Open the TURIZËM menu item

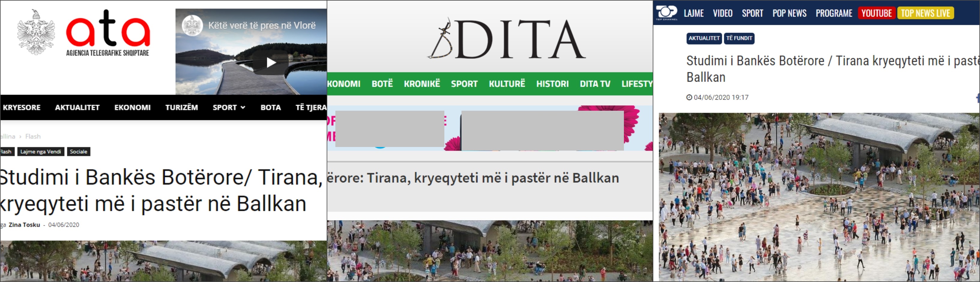click(181, 108)
